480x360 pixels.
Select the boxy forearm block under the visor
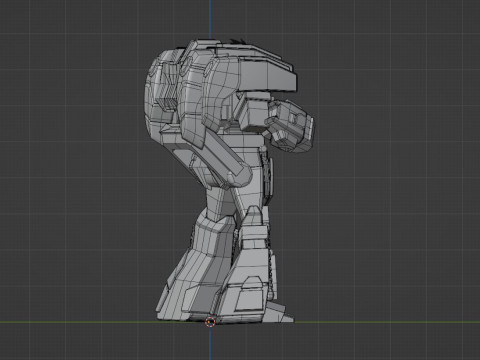pyautogui.click(x=255, y=112)
